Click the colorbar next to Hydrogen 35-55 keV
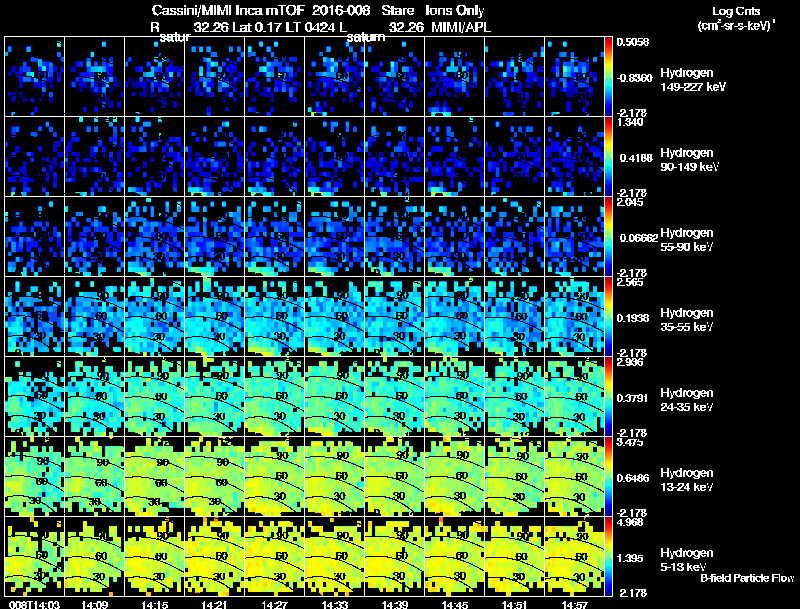This screenshot has height=609, width=800. pos(608,316)
